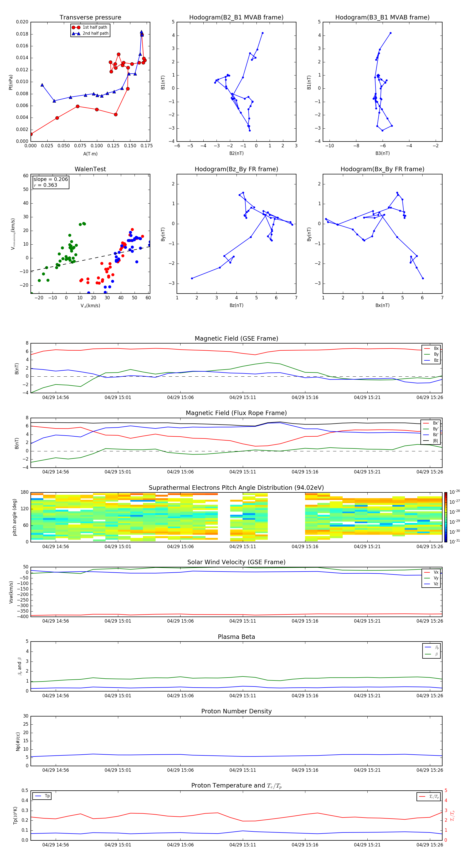This screenshot has width=473, height=868.
Task: Click the 'V_A(km/s)' axis label in WalenTest
Action: tap(90, 306)
